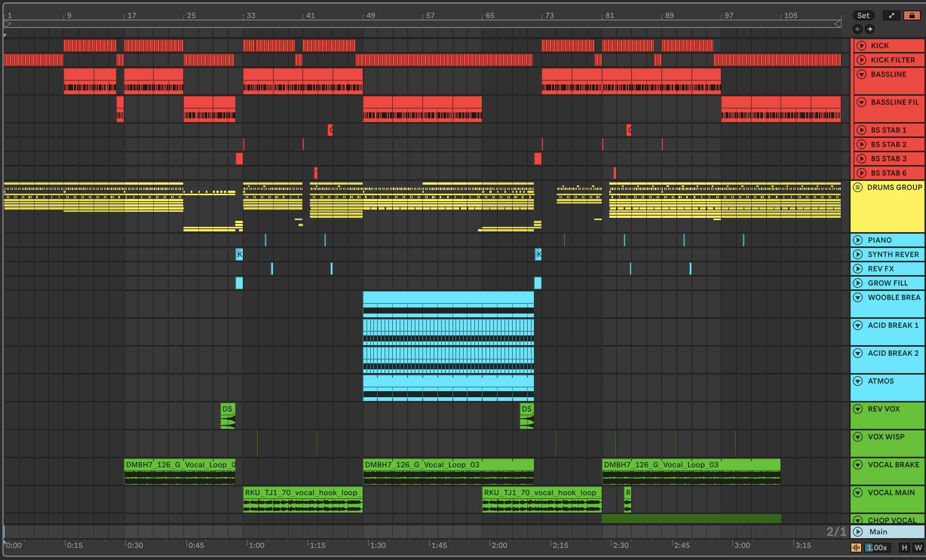
Task: Unfold the KICK FILTER track
Action: coord(862,60)
